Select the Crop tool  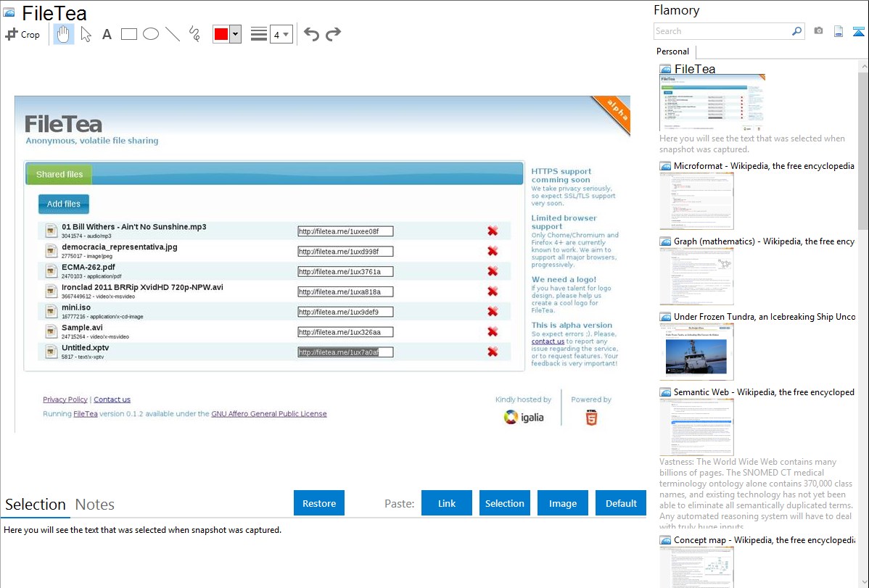(22, 34)
